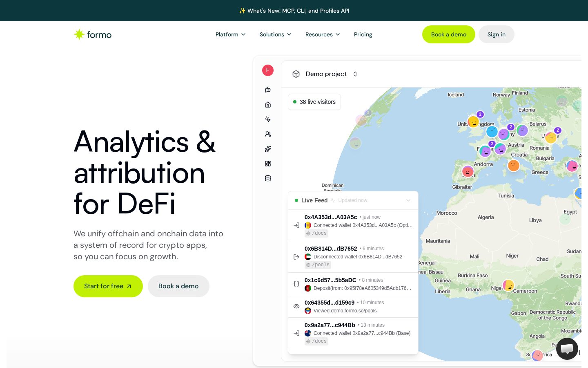Click Start for free
This screenshot has height=368, width=588.
click(x=108, y=286)
